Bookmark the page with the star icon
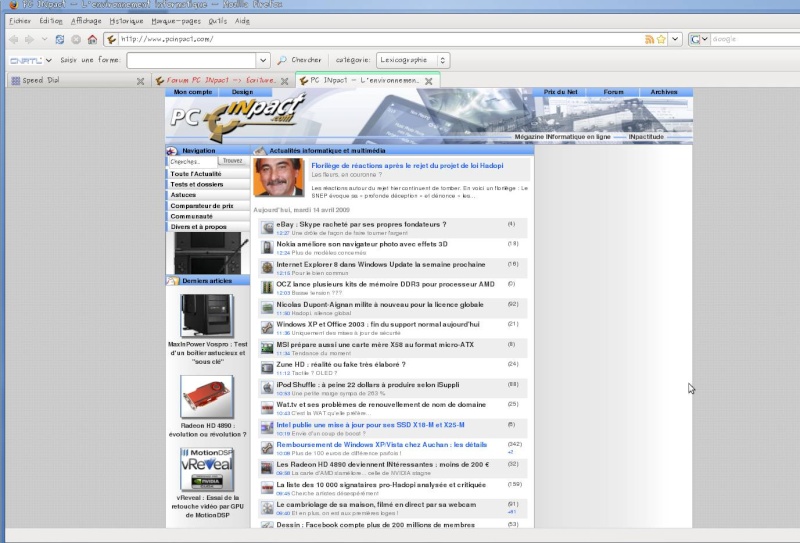The height and width of the screenshot is (543, 800). click(661, 39)
